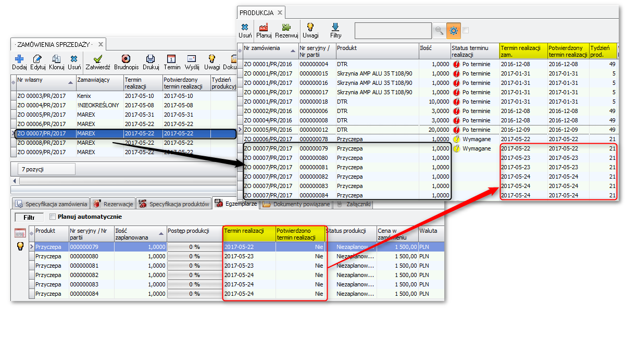This screenshot has height=364, width=625.
Task: Switch to the Rezerwacje tab
Action: pyautogui.click(x=113, y=204)
